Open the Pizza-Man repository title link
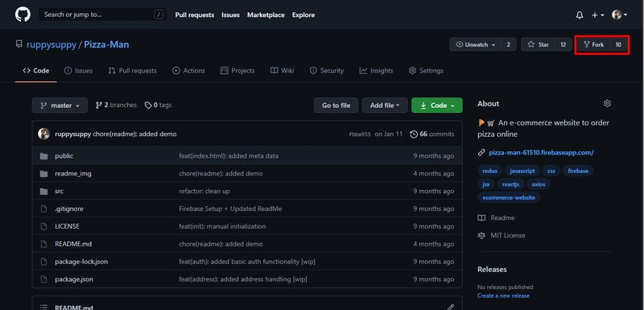The height and width of the screenshot is (310, 644). pos(106,44)
